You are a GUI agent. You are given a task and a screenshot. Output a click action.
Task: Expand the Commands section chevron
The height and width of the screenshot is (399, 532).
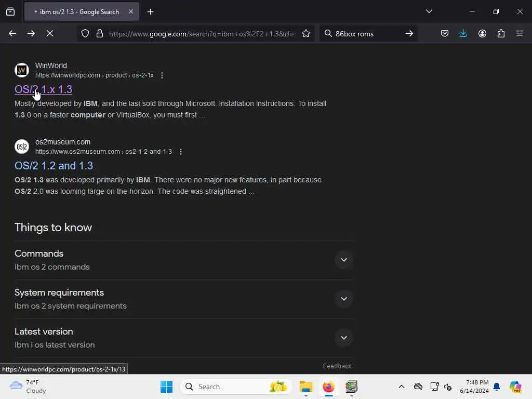click(x=344, y=260)
